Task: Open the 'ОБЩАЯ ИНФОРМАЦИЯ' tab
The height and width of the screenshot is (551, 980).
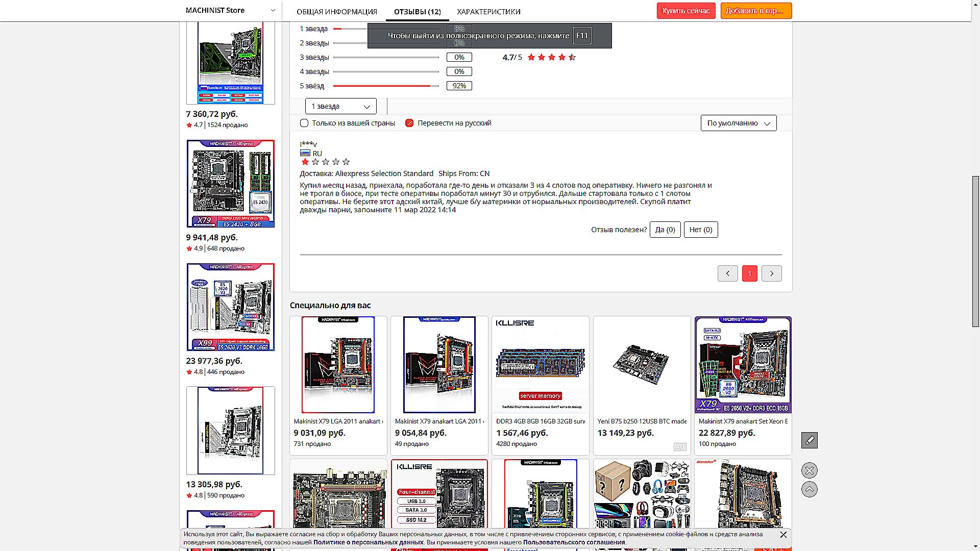Action: click(337, 11)
